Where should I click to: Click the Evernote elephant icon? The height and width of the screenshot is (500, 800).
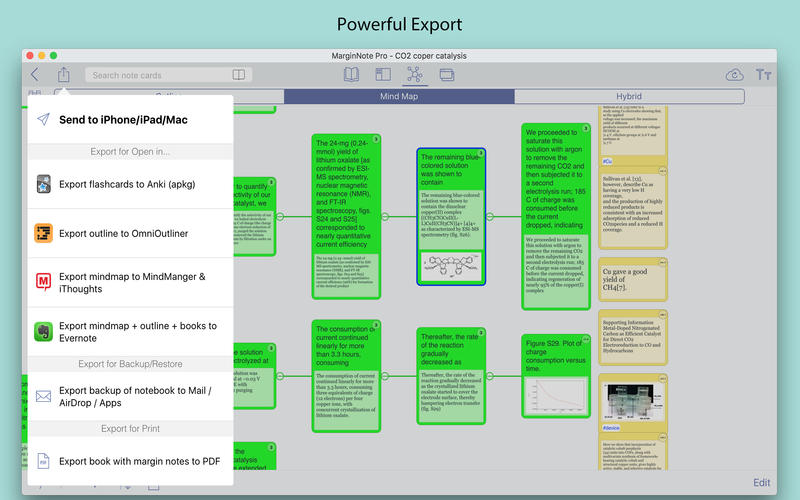coord(43,332)
